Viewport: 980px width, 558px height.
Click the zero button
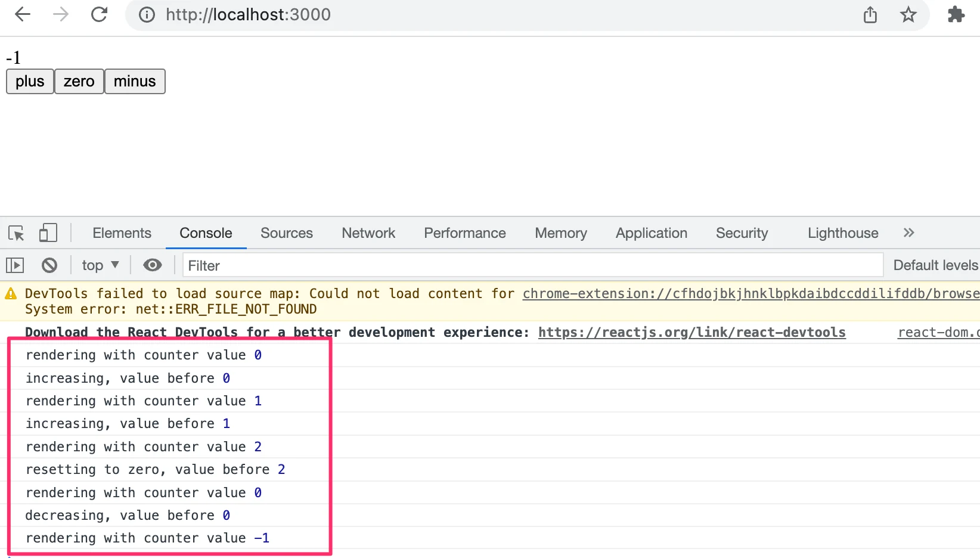click(x=79, y=82)
